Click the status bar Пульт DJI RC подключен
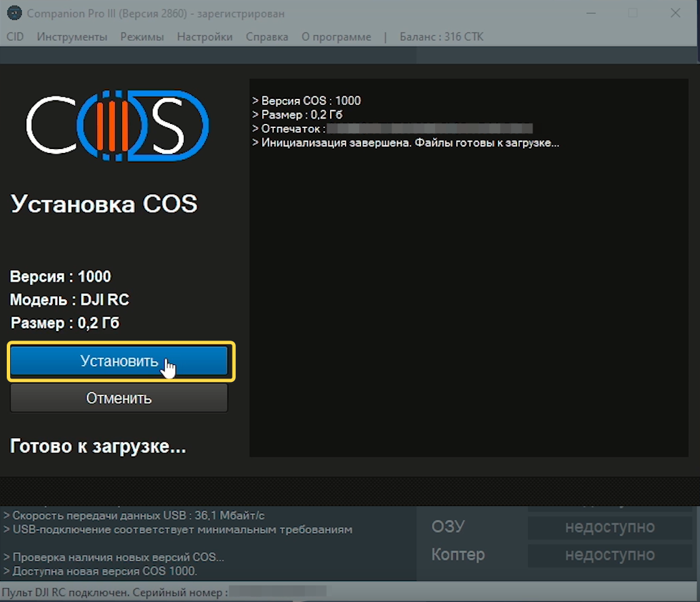Screen dimensions: 700x602 pos(164,593)
